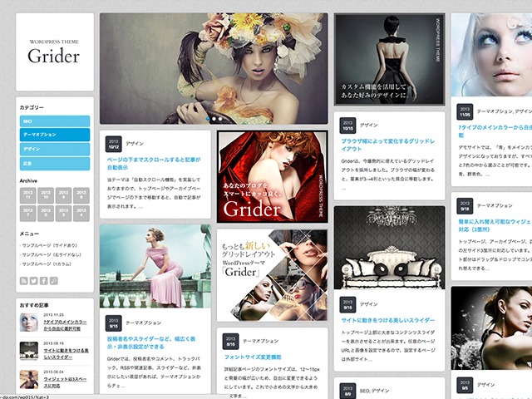Open the 2013 8 archive

click(81, 195)
